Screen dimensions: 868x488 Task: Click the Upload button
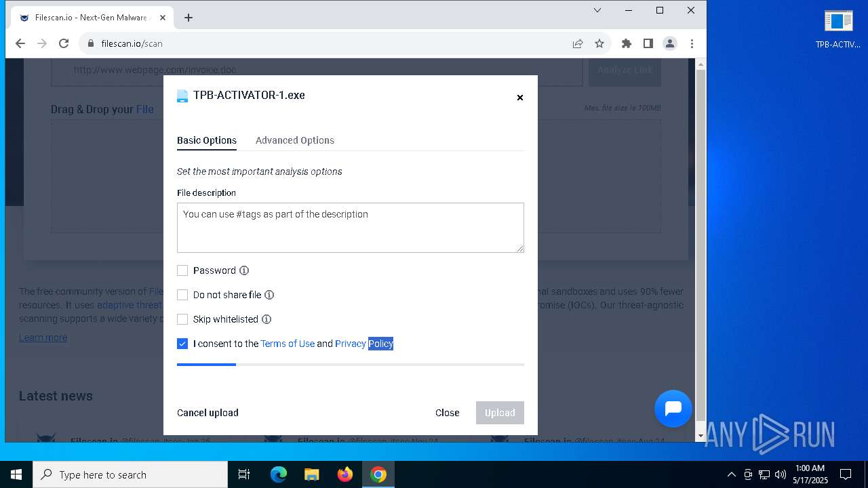click(500, 413)
